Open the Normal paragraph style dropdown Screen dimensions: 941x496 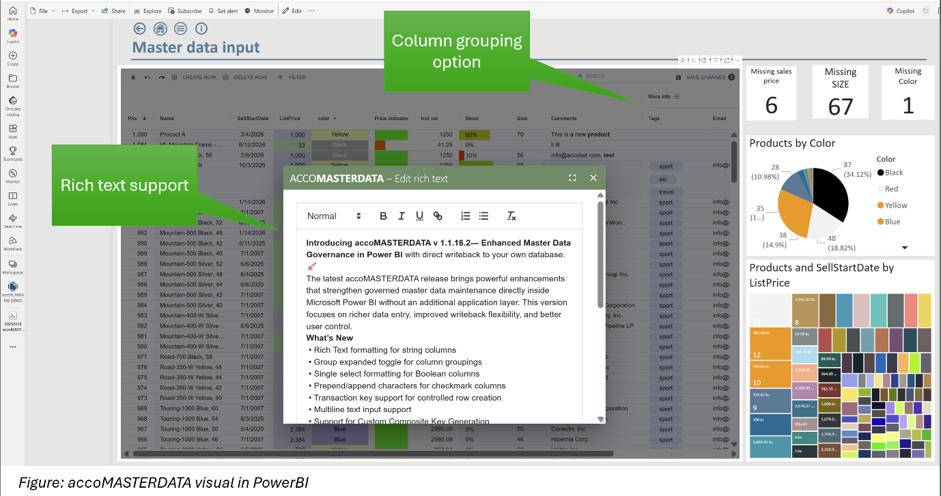pyautogui.click(x=334, y=216)
